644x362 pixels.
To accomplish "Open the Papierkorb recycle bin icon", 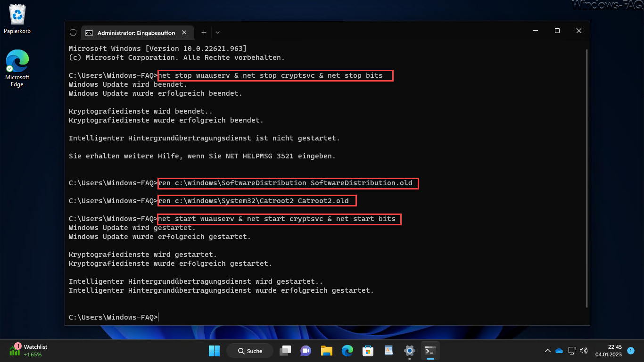I will [x=17, y=19].
